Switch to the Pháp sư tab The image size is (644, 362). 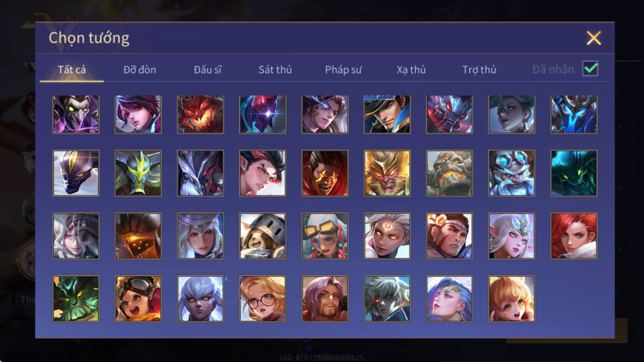click(x=343, y=70)
